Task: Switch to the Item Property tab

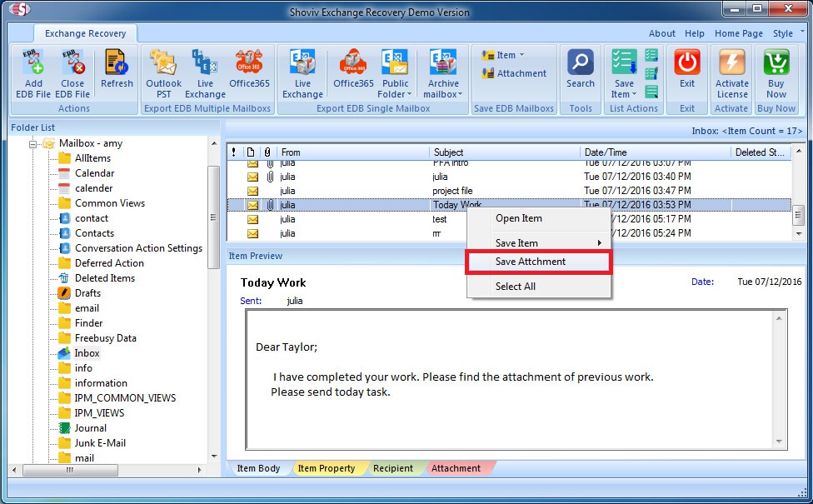Action: coord(326,468)
